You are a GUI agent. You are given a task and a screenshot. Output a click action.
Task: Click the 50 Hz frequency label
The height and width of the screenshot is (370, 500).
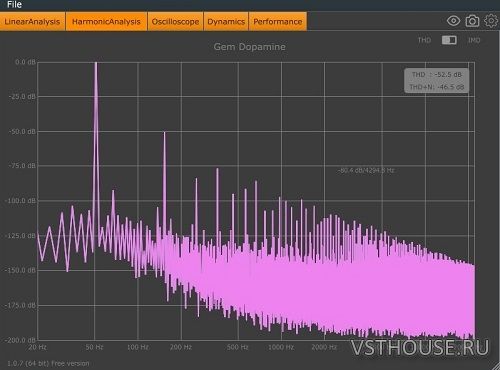click(94, 347)
